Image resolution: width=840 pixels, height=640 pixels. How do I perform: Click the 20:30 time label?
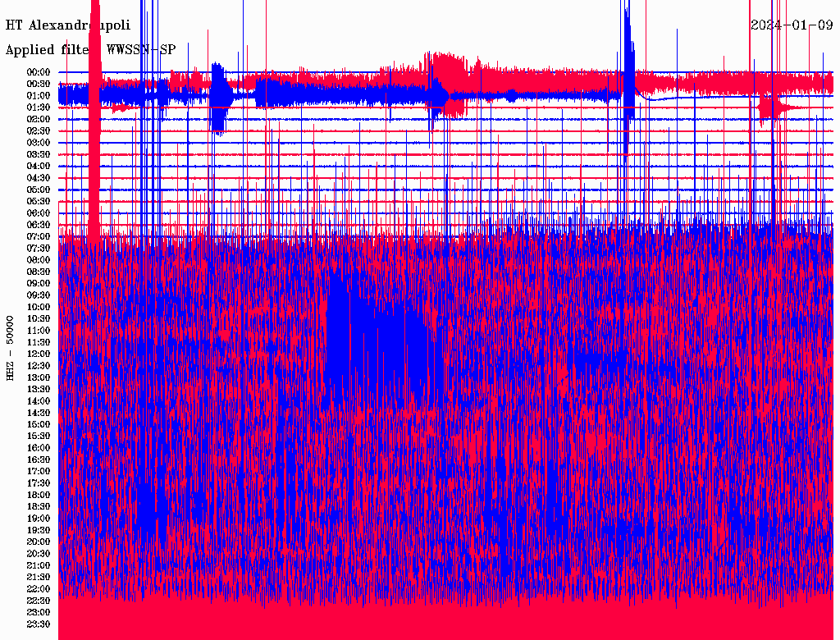[39, 554]
